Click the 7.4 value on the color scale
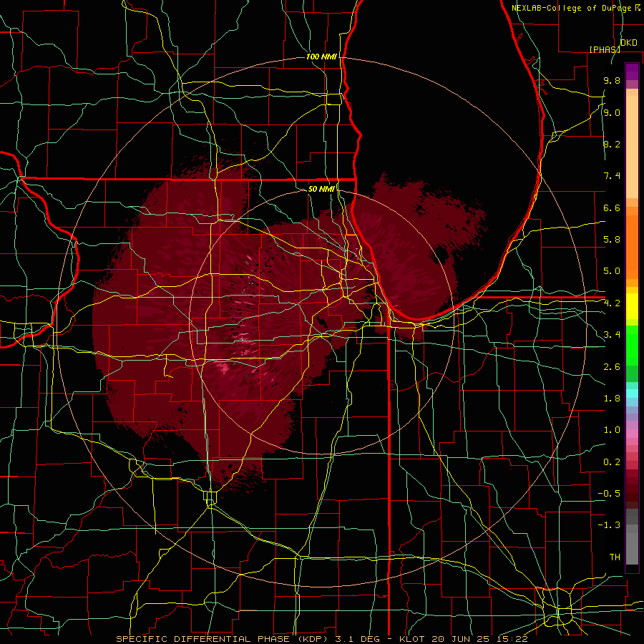 coord(612,176)
